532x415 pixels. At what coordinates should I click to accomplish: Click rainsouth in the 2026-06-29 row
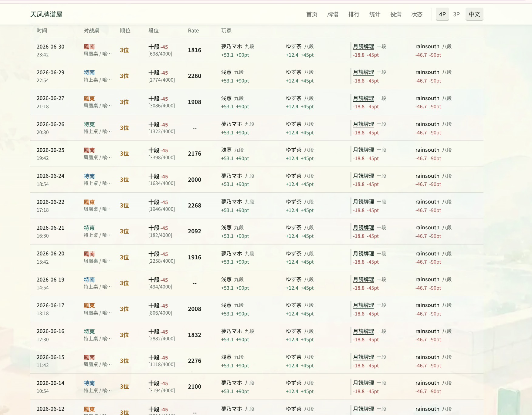coord(427,72)
